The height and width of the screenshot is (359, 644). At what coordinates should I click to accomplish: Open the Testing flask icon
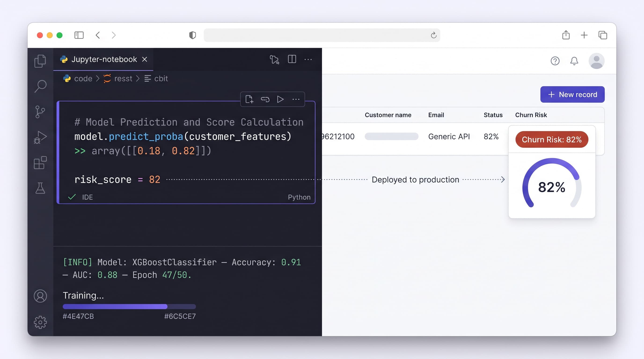click(x=40, y=188)
